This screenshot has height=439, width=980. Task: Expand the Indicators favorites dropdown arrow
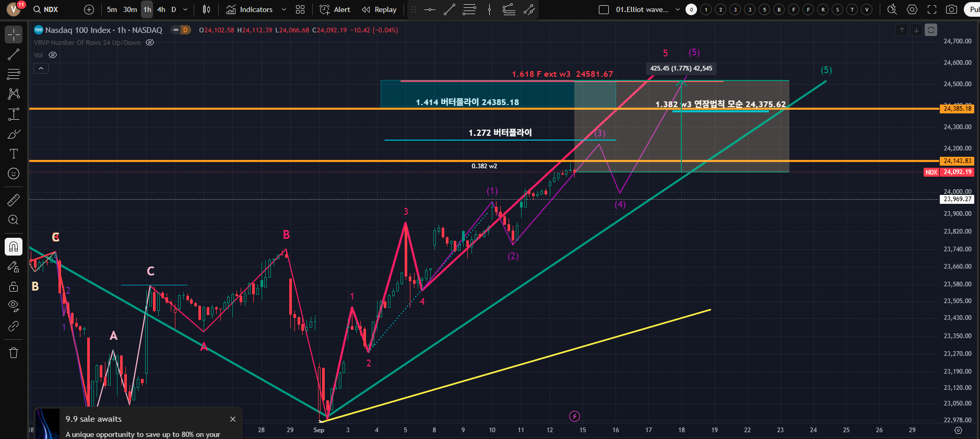point(284,9)
